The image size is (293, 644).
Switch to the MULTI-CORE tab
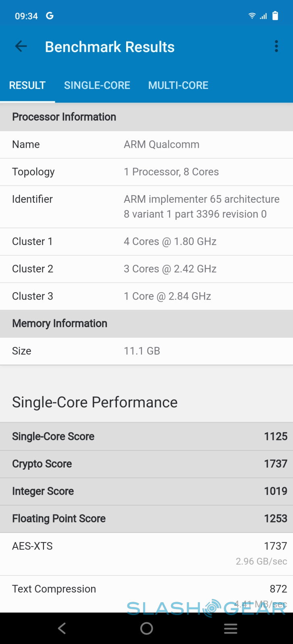click(x=178, y=85)
